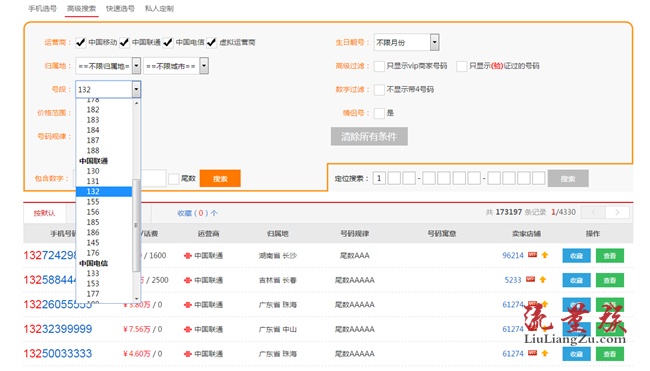Click orange up-arrow icon beside seller 96214
Image resolution: width=650 pixels, height=371 pixels.
[x=545, y=255]
